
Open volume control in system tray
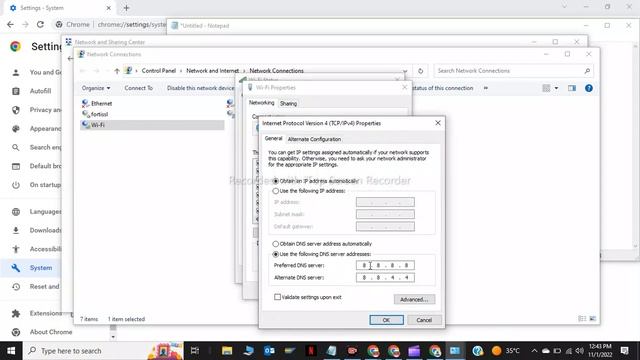tap(580, 351)
